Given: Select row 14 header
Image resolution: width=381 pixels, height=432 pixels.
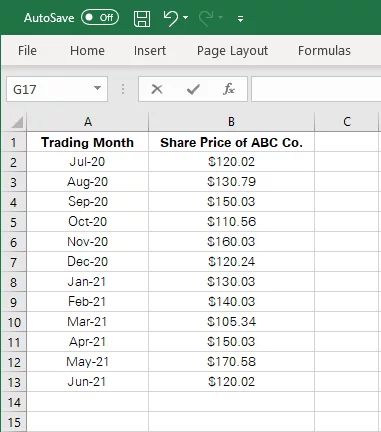Looking at the screenshot, I should 14,402.
